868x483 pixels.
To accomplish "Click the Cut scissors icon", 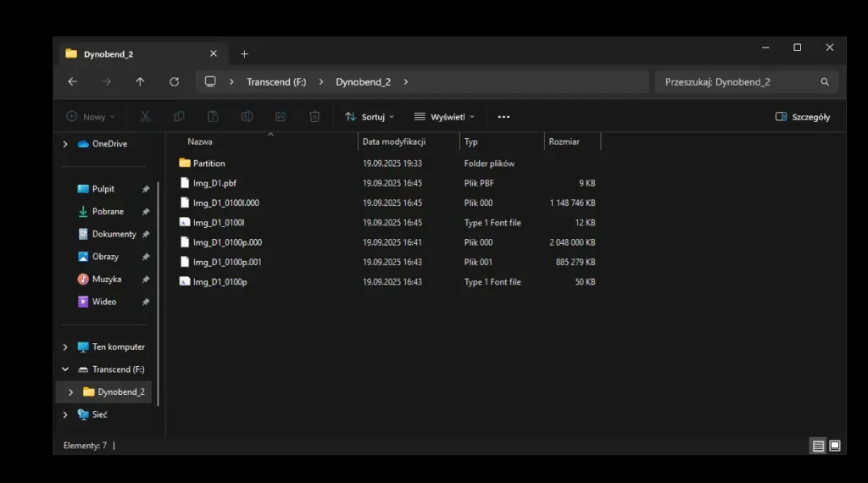I will 145,117.
